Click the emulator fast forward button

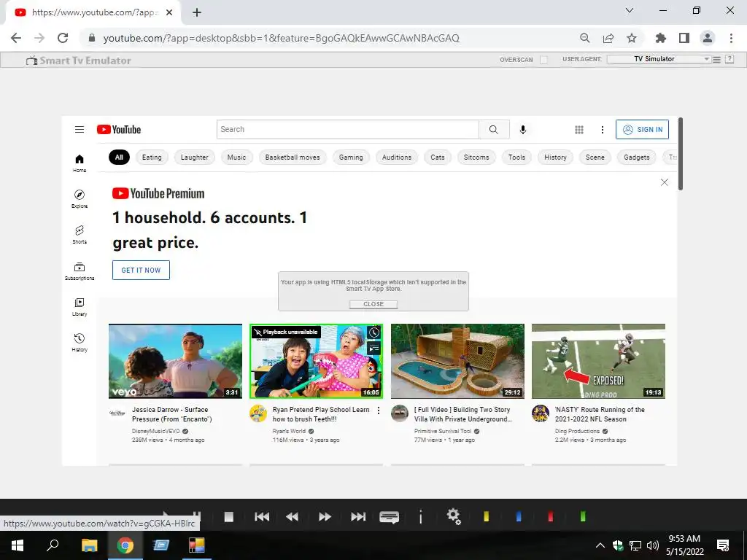click(x=325, y=517)
